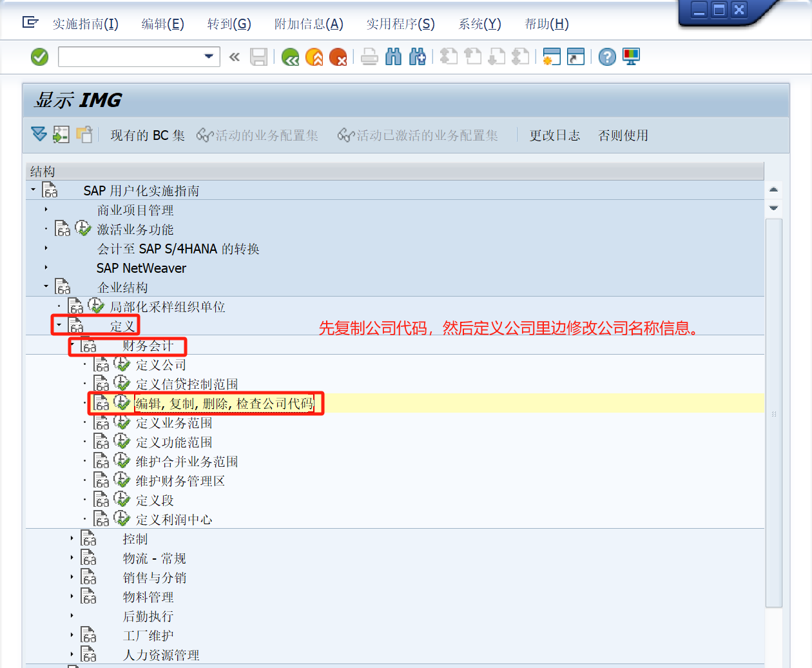Click the green checkmark Enter icon
Viewport: 812px width, 668px height.
pos(40,57)
